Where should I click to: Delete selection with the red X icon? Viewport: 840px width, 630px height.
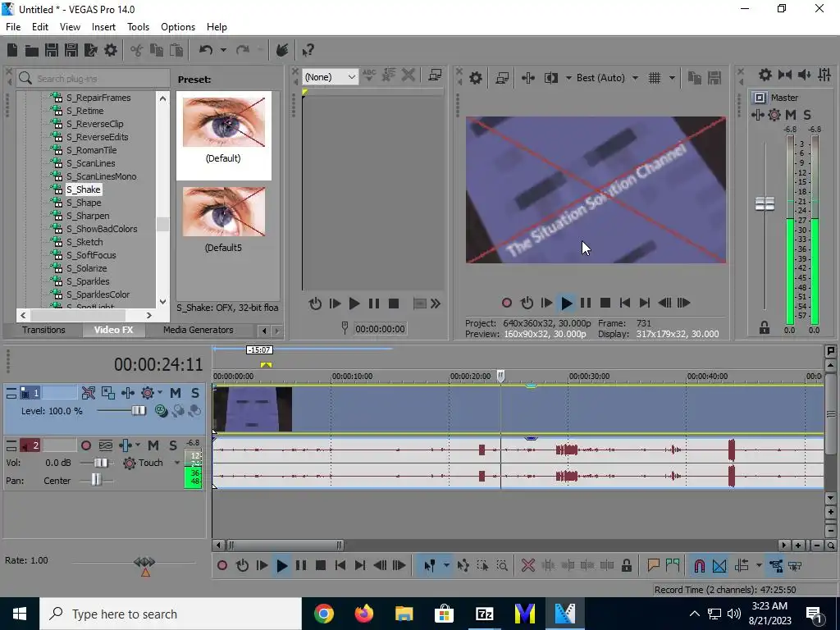[x=528, y=565]
